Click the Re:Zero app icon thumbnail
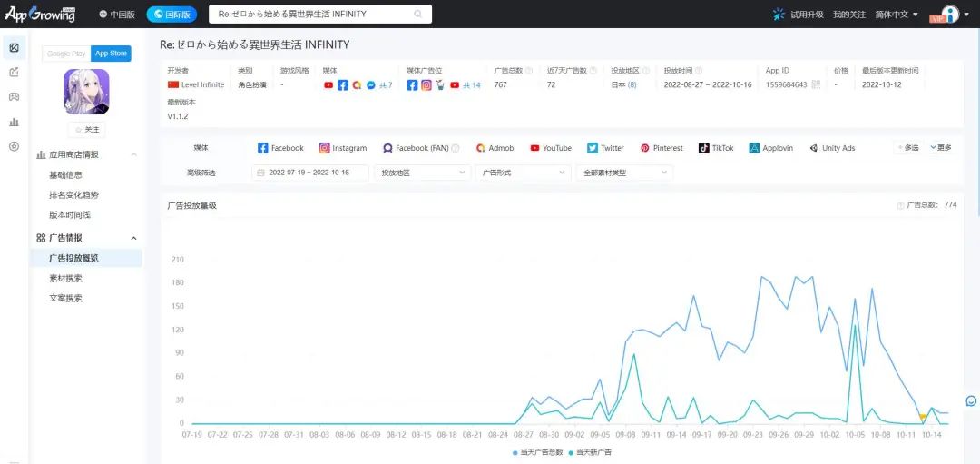 coord(86,92)
